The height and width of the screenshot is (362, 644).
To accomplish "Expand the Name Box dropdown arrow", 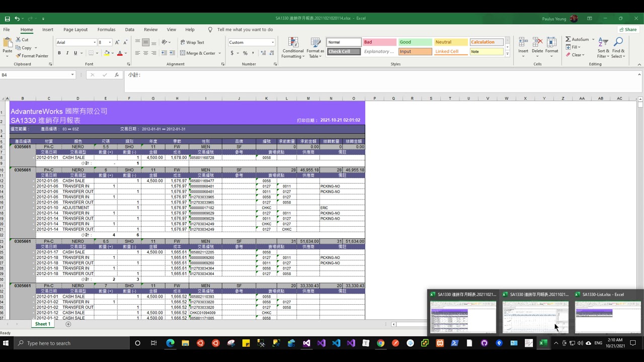I will point(72,75).
